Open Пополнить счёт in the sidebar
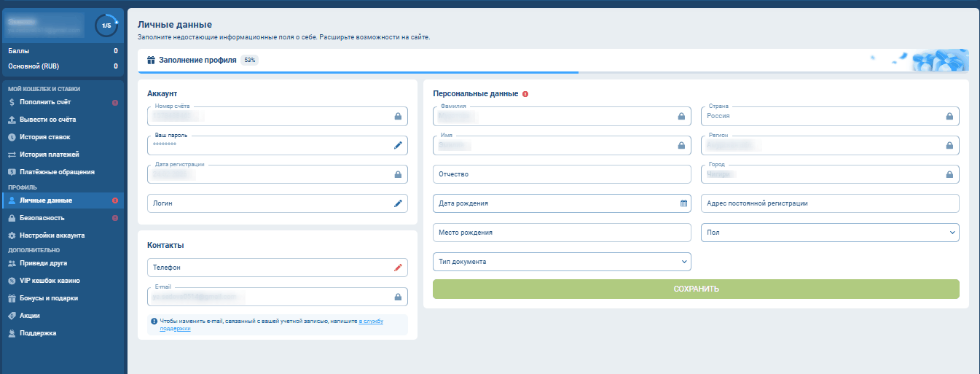Screen dimensions: 980x374 45,102
